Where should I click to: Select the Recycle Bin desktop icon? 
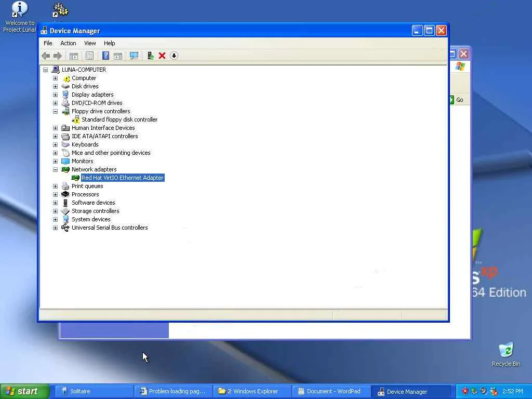(506, 354)
